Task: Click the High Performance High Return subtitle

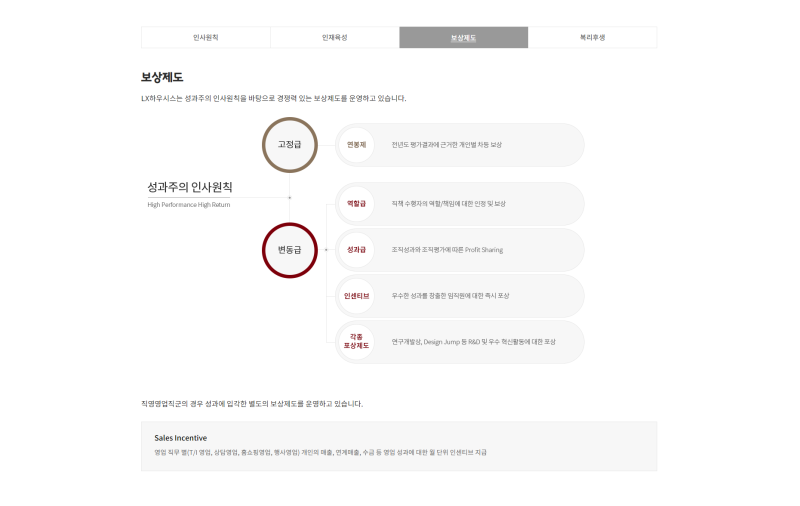Action: 189,205
